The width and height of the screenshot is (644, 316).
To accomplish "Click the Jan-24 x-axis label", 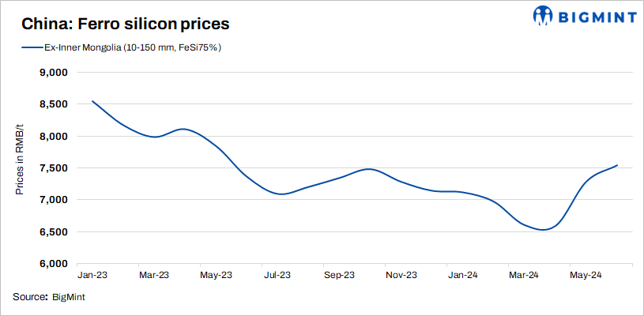I will (462, 276).
